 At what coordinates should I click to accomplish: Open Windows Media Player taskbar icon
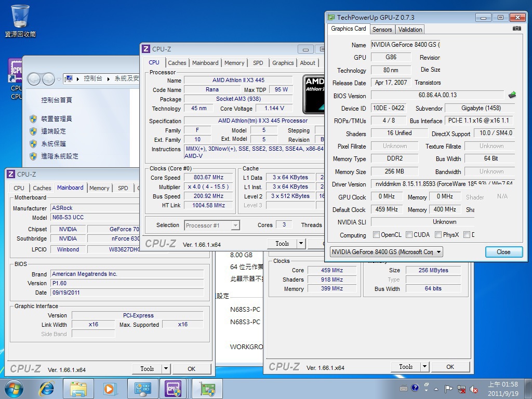point(110,389)
